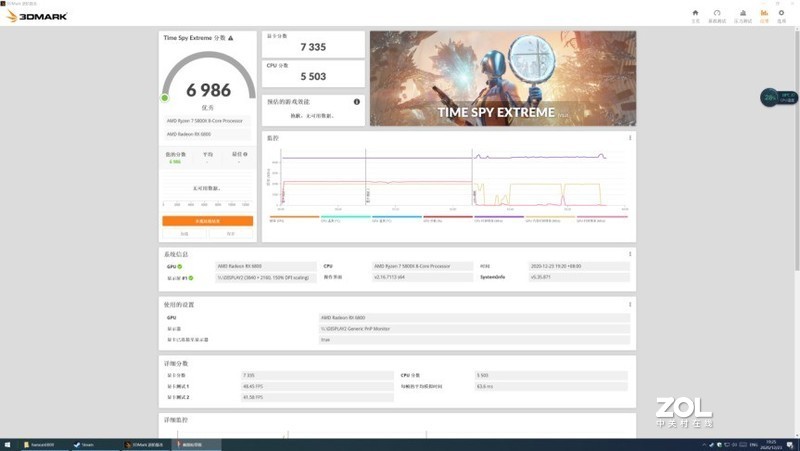The width and height of the screenshot is (800, 451).
Task: Click the SystemInfo version v5.35.871 field
Action: coord(579,277)
